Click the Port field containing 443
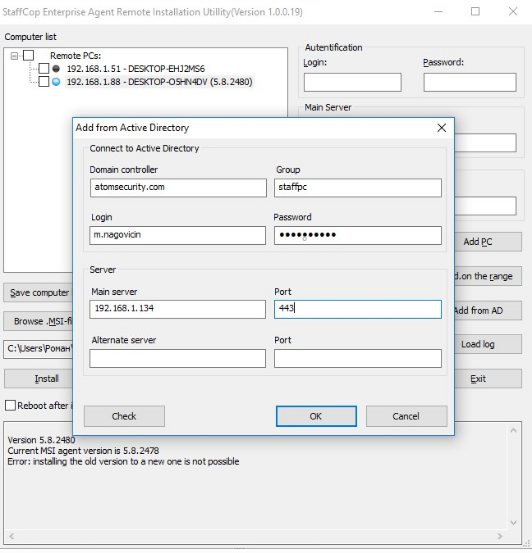This screenshot has width=532, height=553. click(358, 309)
